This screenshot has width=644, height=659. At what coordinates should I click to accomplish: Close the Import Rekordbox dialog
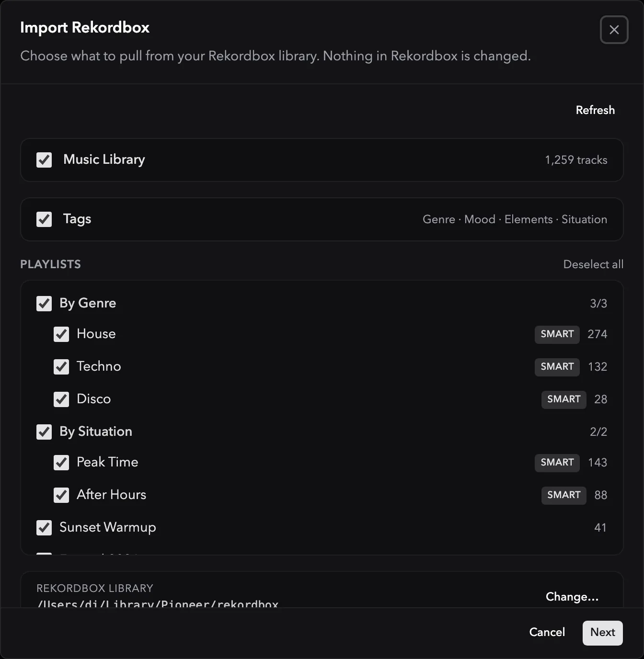coord(614,30)
